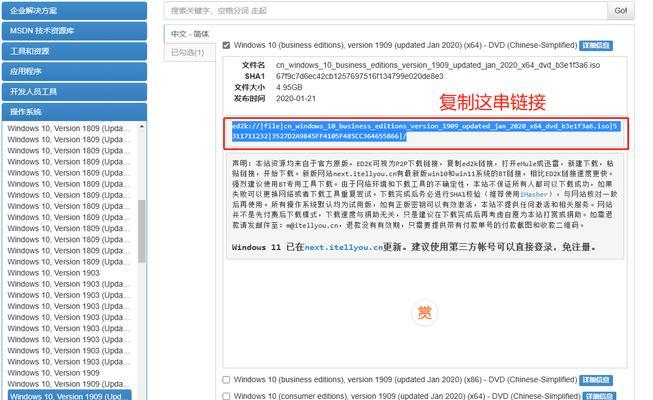Viewport: 653px width, 400px height.
Task: Click the file size value 4.95GB
Action: [289, 88]
